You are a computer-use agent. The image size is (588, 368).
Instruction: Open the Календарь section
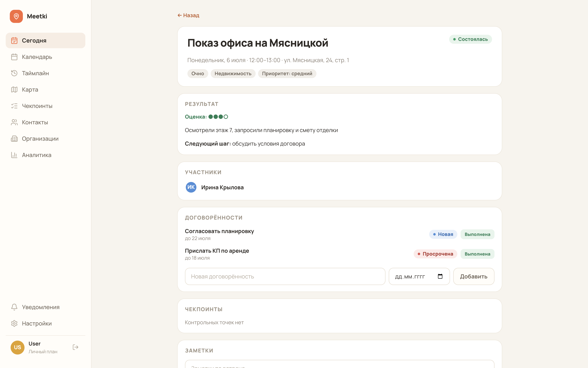46,57
